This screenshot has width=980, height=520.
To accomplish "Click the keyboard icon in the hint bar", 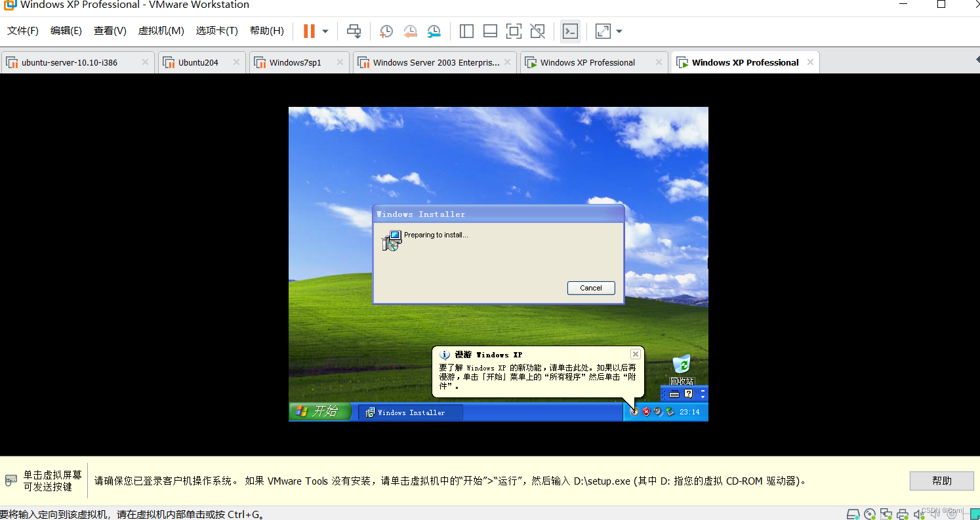I will tap(10, 481).
